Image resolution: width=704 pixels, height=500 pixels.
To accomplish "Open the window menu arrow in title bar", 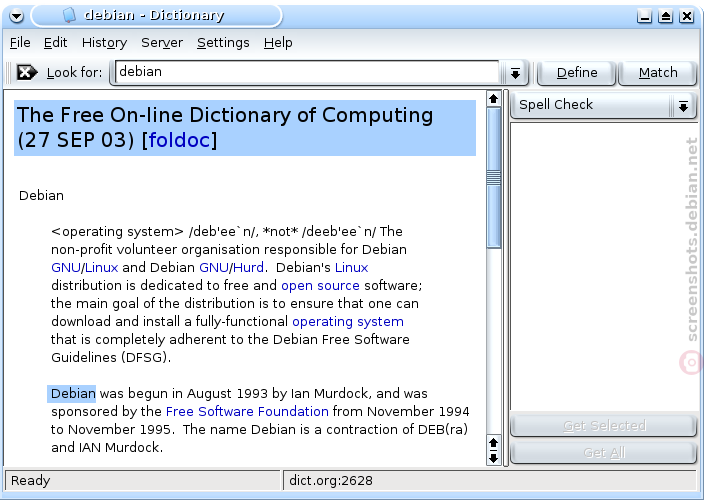I will pyautogui.click(x=16, y=16).
